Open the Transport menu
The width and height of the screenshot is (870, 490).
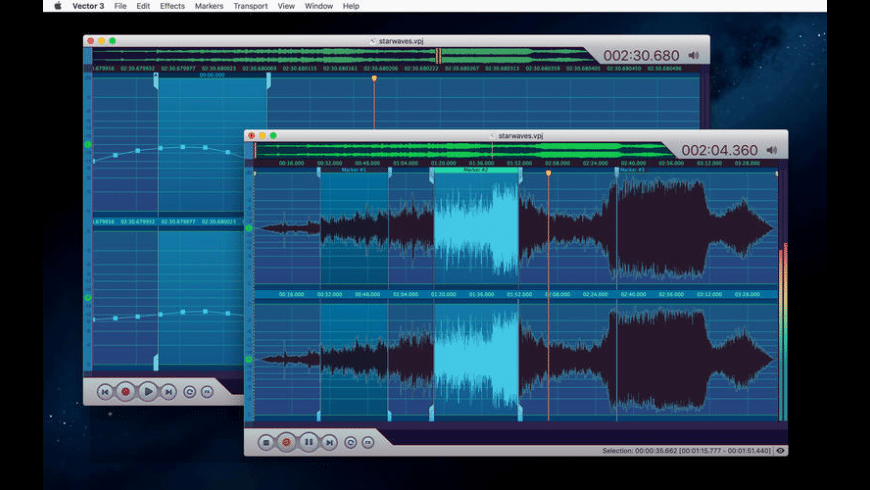pos(250,6)
